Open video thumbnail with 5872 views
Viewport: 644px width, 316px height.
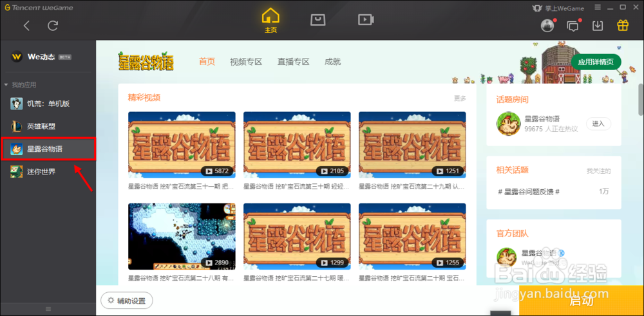[182, 145]
